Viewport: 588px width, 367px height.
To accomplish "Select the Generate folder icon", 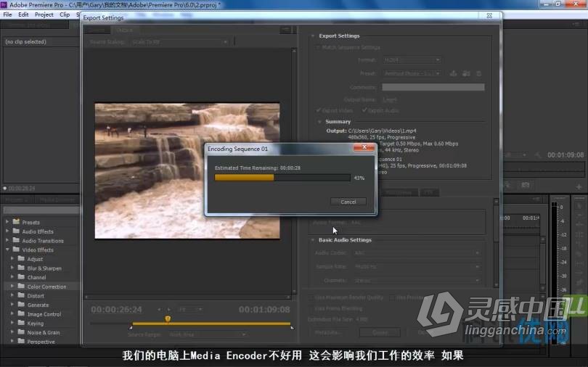I will point(21,305).
